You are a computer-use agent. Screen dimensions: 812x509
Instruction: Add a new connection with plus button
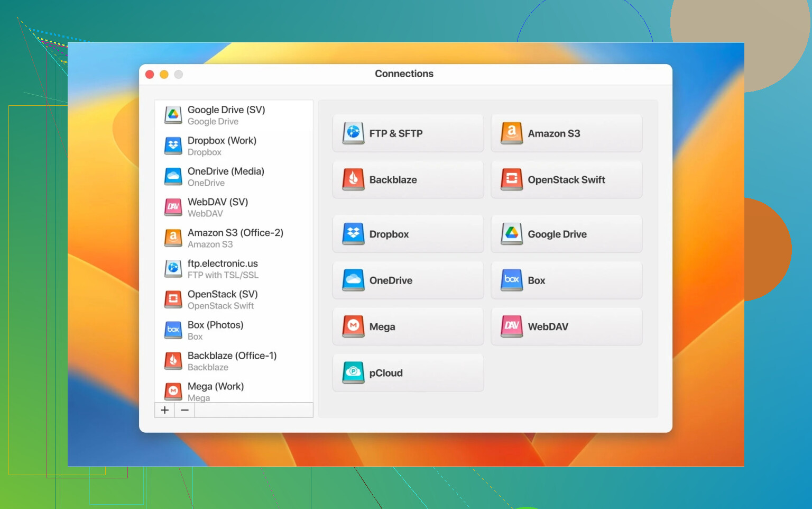tap(164, 410)
